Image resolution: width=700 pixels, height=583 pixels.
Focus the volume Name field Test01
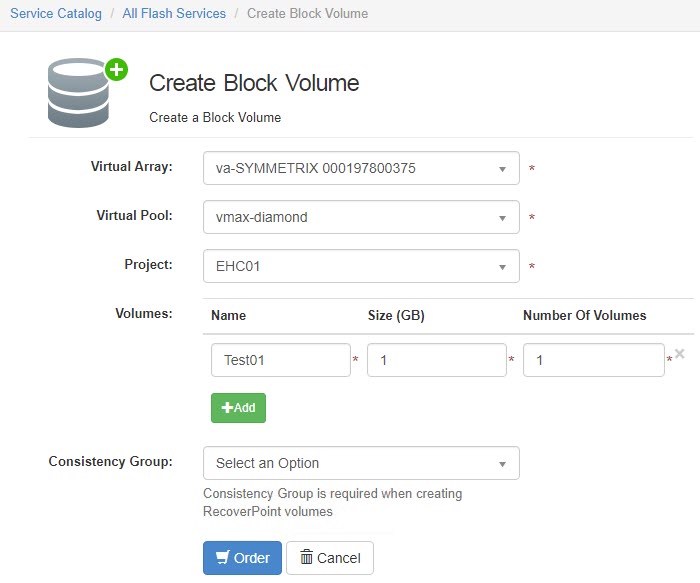[x=281, y=360]
